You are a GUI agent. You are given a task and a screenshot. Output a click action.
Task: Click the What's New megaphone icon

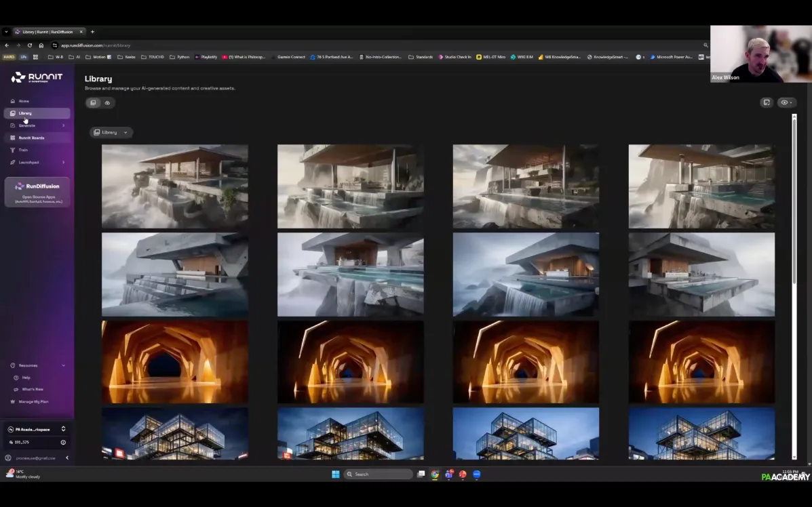16,389
